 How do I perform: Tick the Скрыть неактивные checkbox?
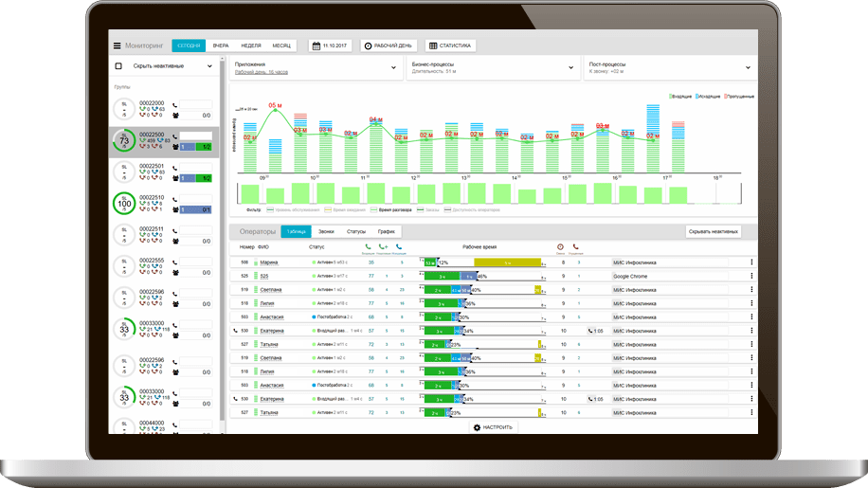(118, 65)
